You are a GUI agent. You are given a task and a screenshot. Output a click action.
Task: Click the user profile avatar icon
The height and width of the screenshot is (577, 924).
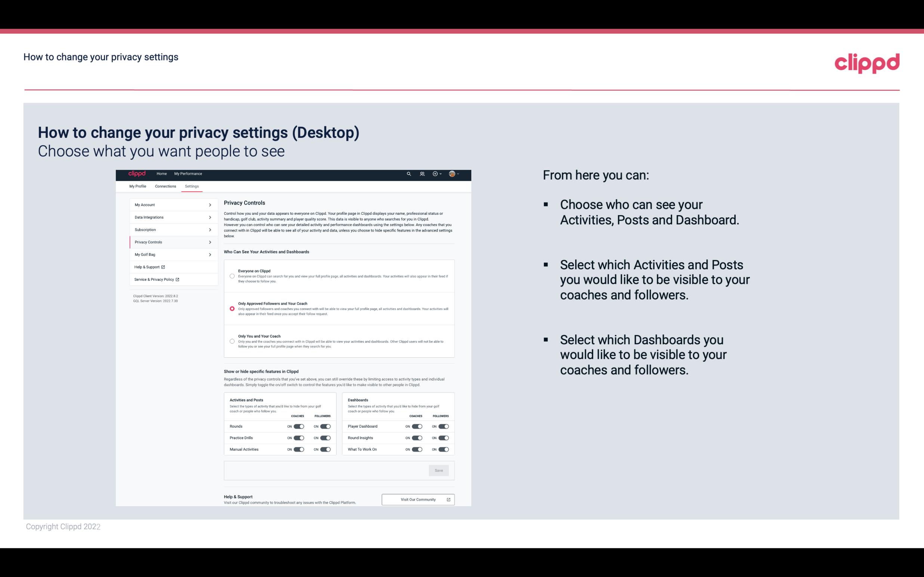[452, 174]
